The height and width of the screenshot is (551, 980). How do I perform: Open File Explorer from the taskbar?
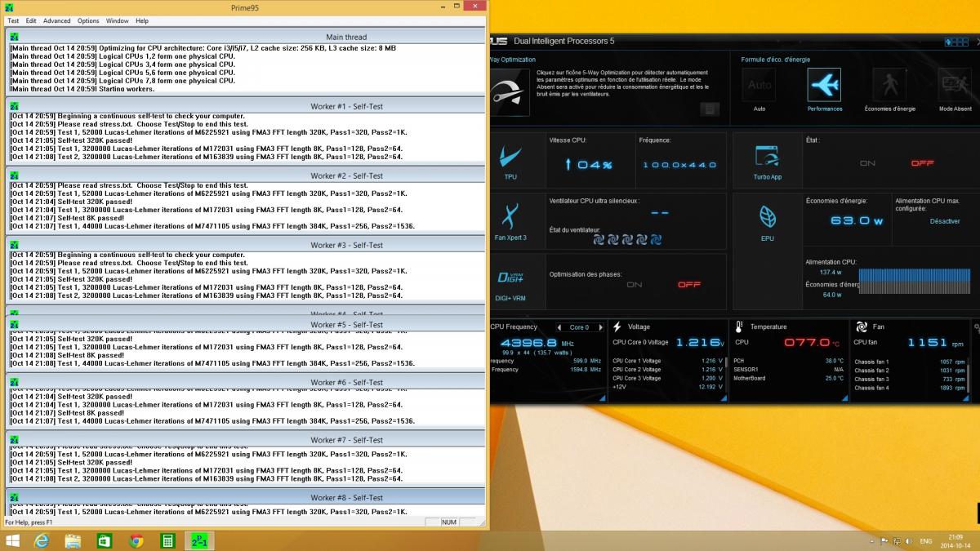[x=73, y=540]
